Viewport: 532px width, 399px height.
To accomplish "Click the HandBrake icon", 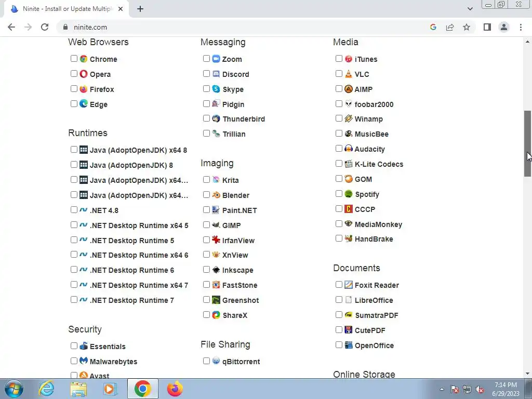I will coord(349,239).
